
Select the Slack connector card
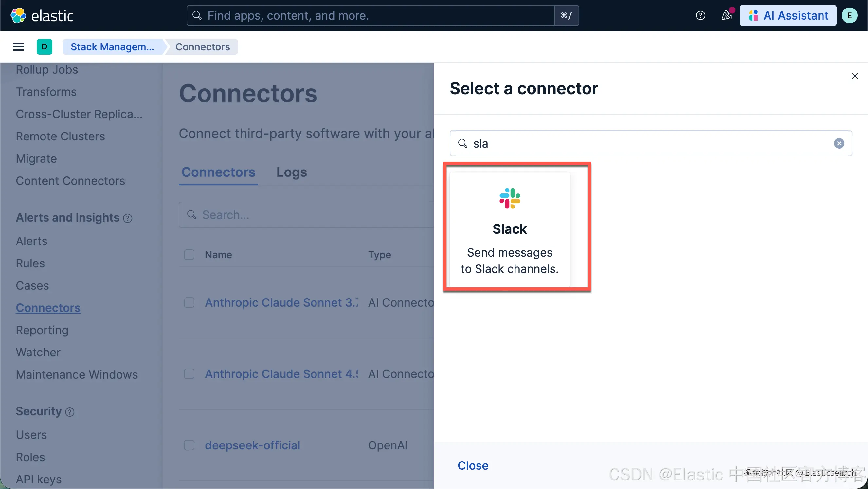tap(510, 230)
